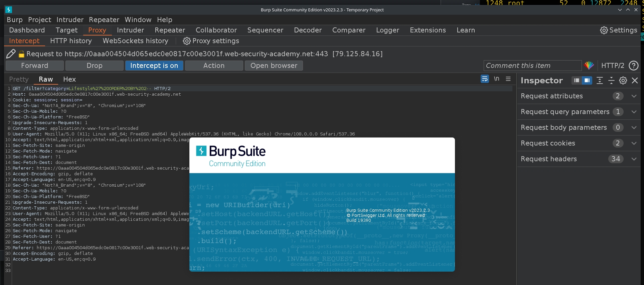Expand all Inspector sections
This screenshot has width=644, height=285.
[x=600, y=80]
